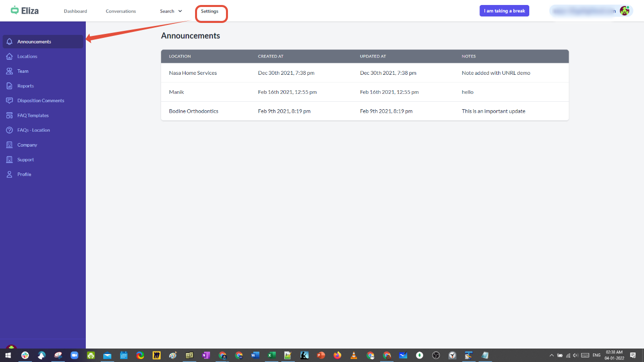The image size is (644, 362).
Task: Open the Settings tab in top navigation
Action: point(210,11)
